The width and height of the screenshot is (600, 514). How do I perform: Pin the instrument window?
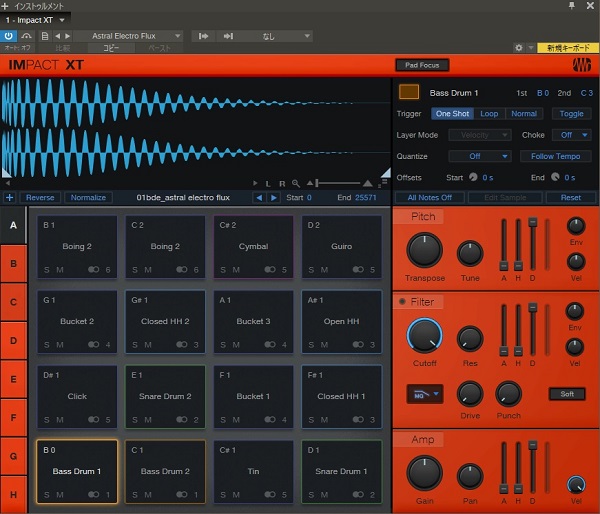[572, 5]
